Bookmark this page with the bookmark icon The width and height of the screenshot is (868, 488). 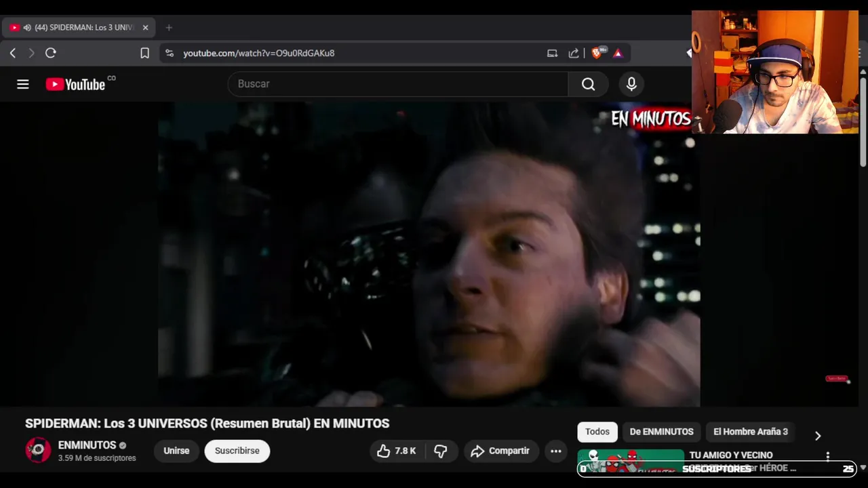click(x=144, y=53)
